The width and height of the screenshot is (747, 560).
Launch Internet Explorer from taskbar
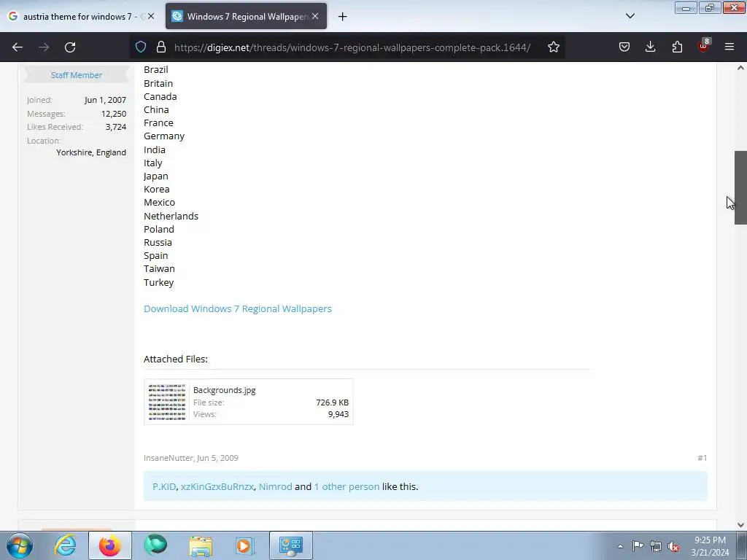coord(65,545)
